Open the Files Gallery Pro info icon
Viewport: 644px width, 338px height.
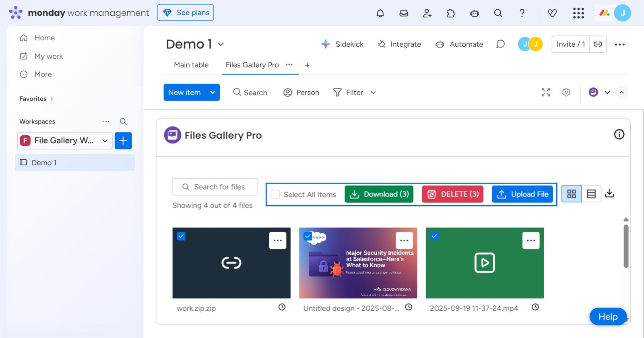[x=619, y=134]
